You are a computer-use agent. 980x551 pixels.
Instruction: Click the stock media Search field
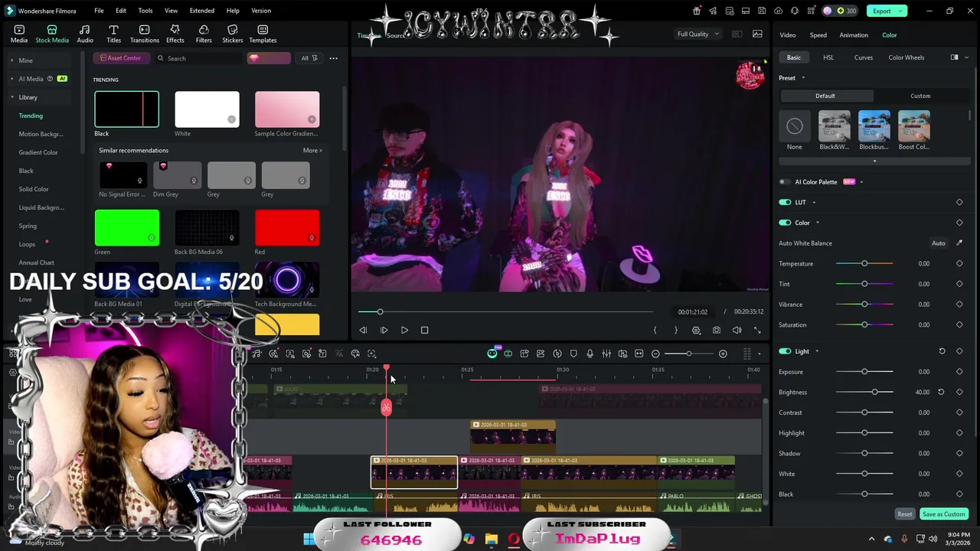[x=198, y=58]
